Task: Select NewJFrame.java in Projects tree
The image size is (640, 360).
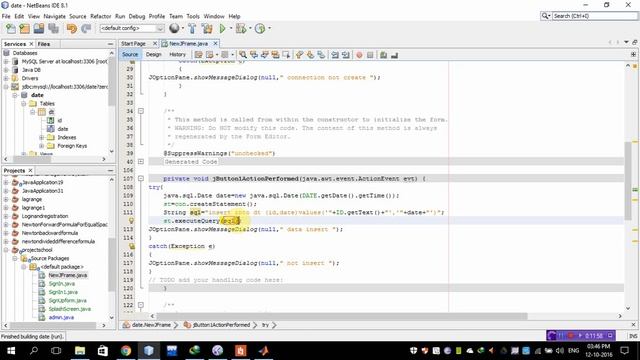Action: (x=68, y=275)
